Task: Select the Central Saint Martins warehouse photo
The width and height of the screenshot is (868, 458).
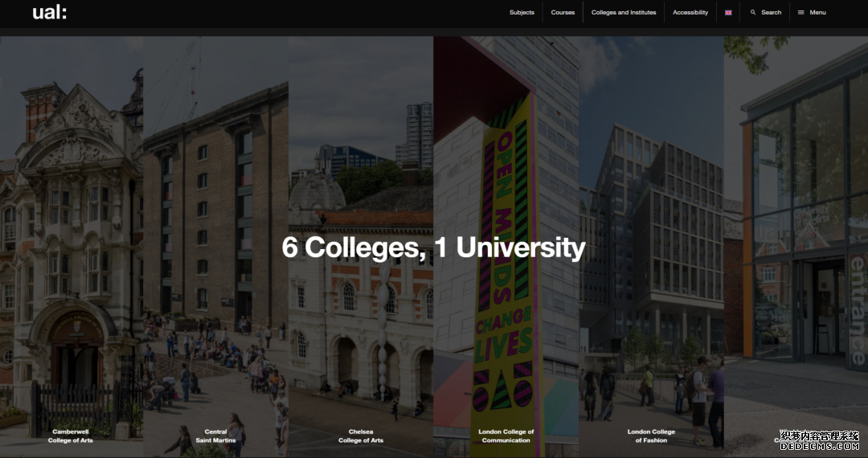Action: pos(216,246)
